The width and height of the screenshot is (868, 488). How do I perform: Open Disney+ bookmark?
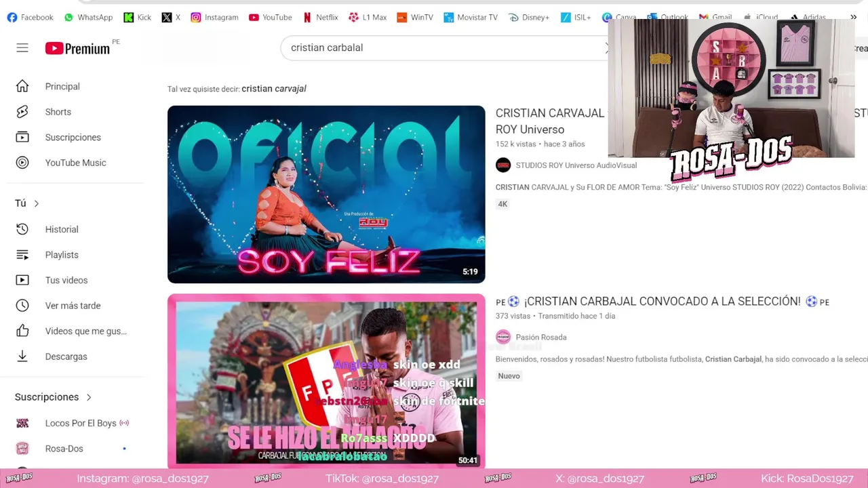tap(529, 17)
